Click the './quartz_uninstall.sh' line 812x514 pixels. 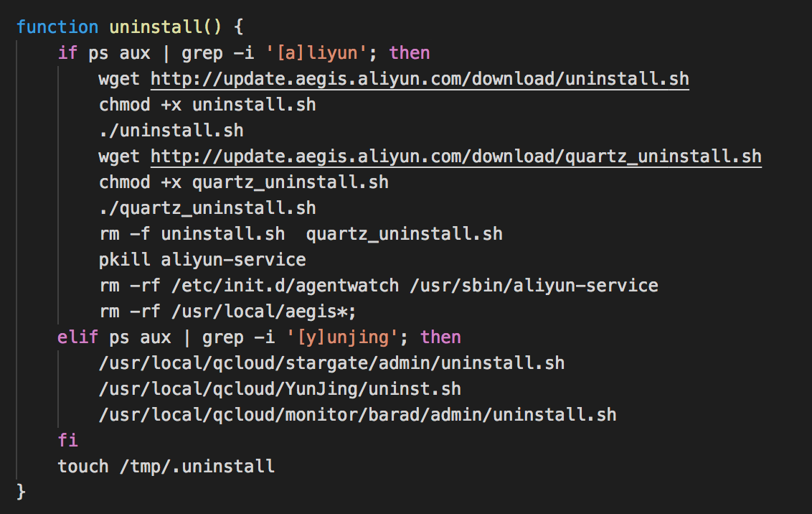click(x=207, y=208)
